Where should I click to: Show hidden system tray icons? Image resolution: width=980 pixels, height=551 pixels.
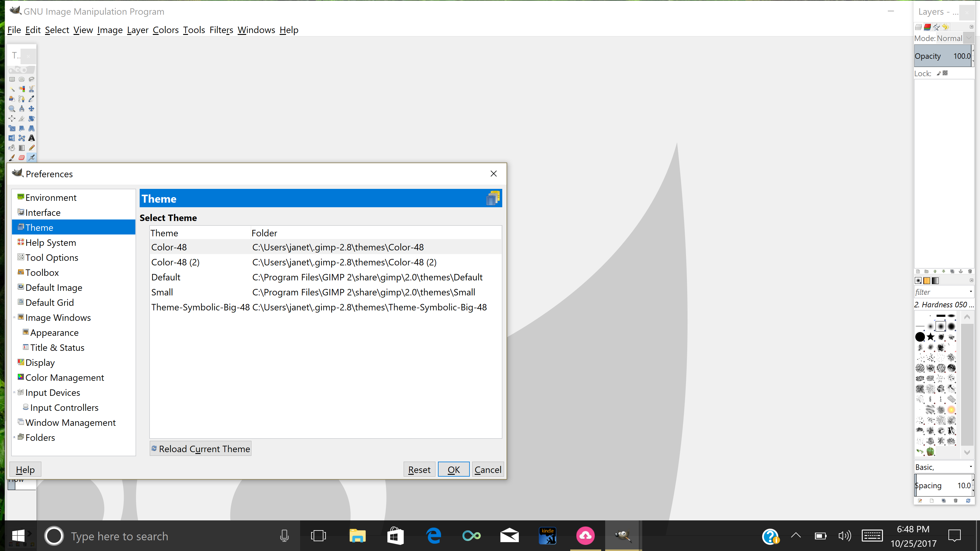(796, 536)
